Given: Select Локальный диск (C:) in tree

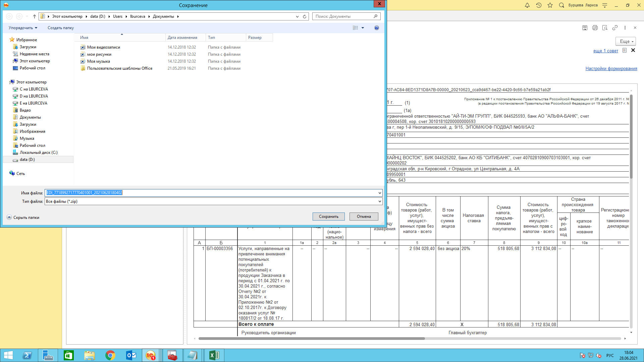Looking at the screenshot, I should point(39,153).
